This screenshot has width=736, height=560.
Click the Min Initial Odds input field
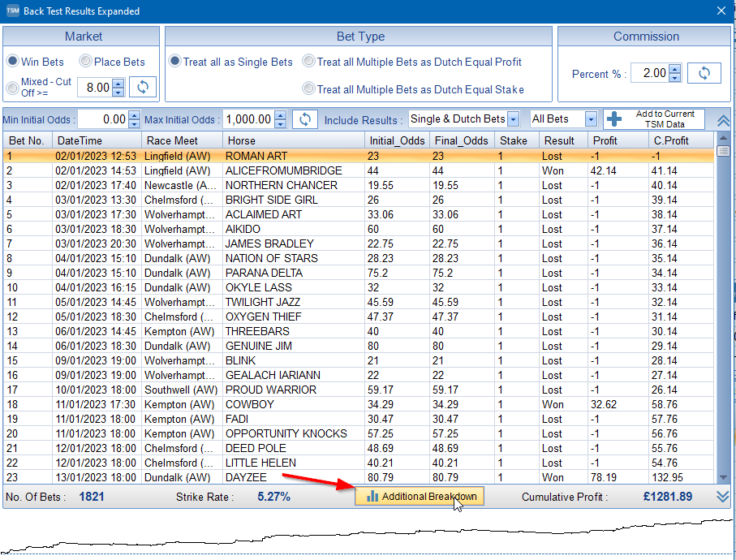point(102,119)
